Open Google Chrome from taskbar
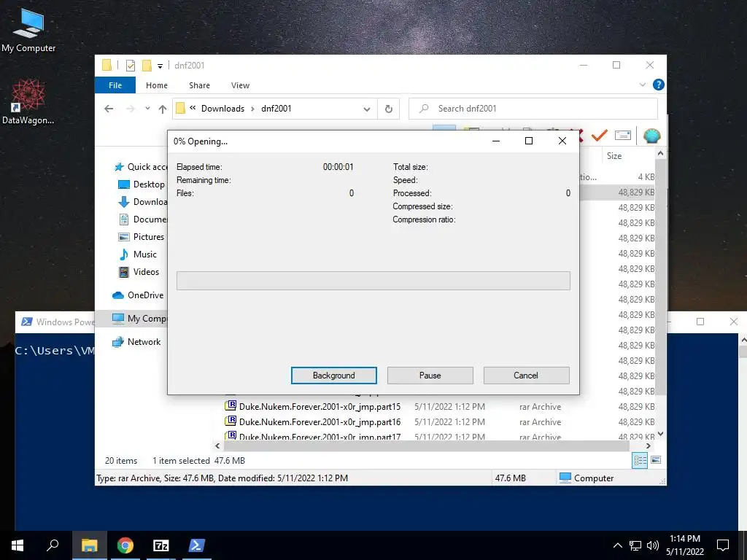 pos(125,545)
